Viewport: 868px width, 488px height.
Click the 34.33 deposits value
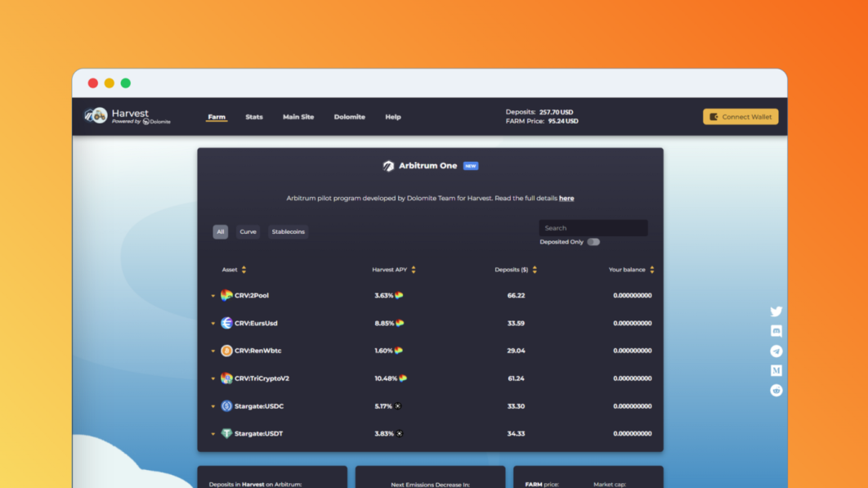click(516, 434)
